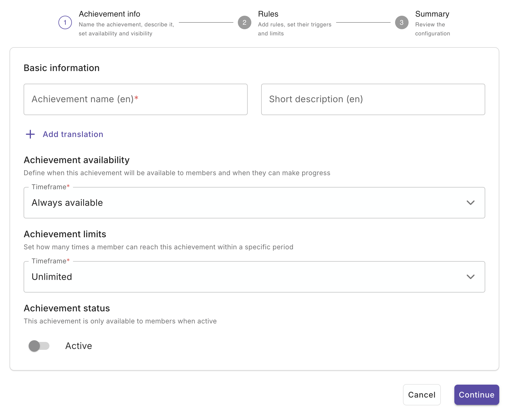Click the Summary step description text
Screen dimensions: 515x420
(x=432, y=29)
